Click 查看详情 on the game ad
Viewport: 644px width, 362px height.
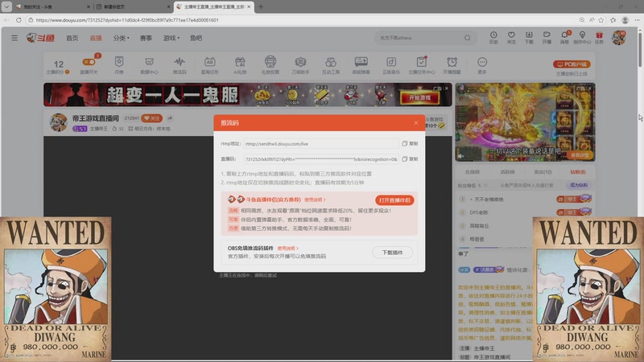(580, 155)
